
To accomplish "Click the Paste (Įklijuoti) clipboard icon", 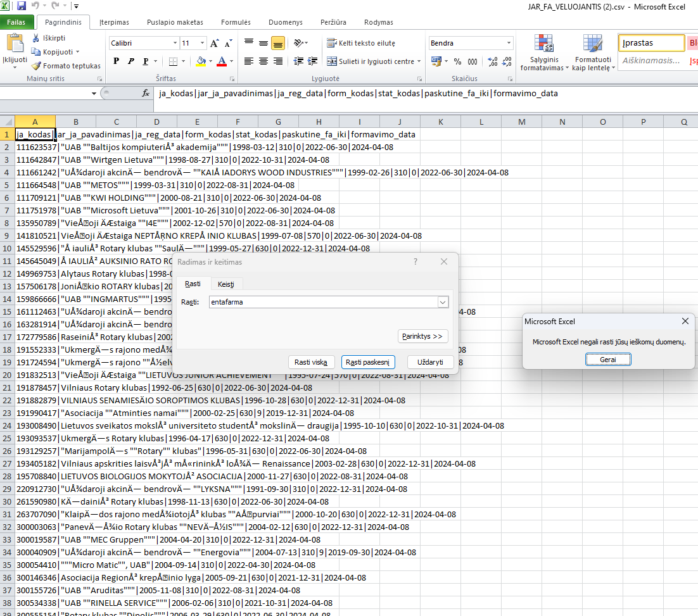I will tap(15, 44).
